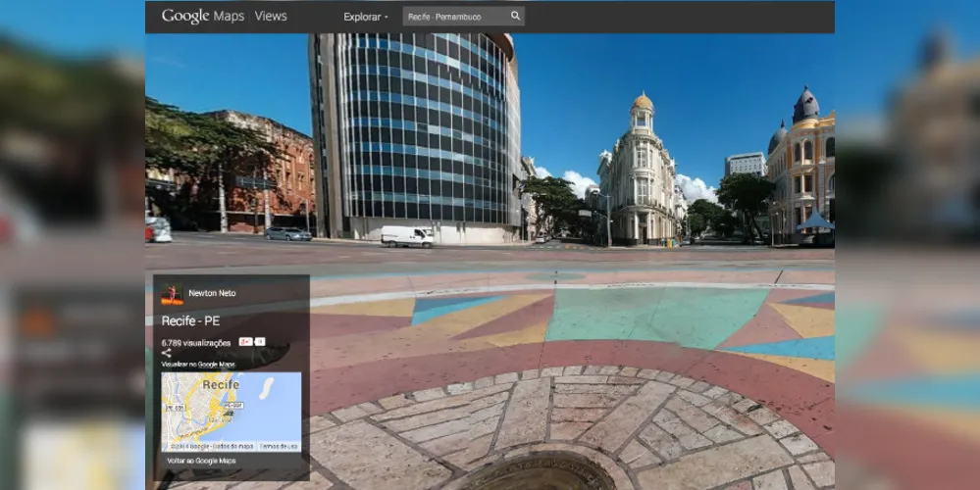Open Visualizar no Google Maps link

tap(198, 364)
